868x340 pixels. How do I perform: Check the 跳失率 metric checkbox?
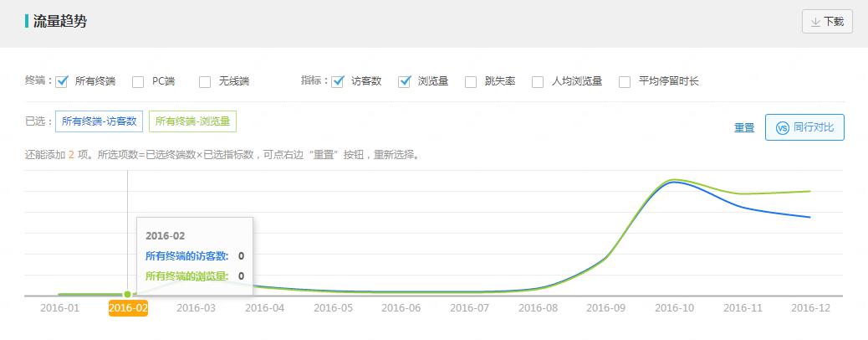(x=471, y=82)
